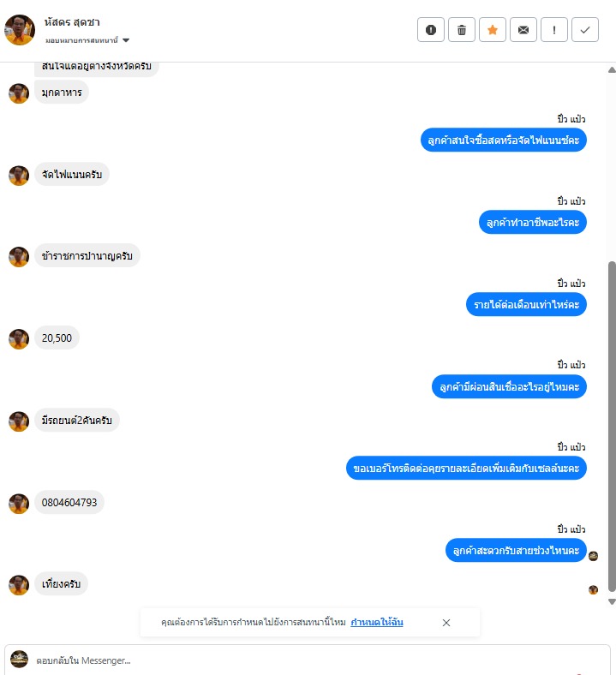The width and height of the screenshot is (616, 675).
Task: Delete conversation using trash icon
Action: pos(462,30)
